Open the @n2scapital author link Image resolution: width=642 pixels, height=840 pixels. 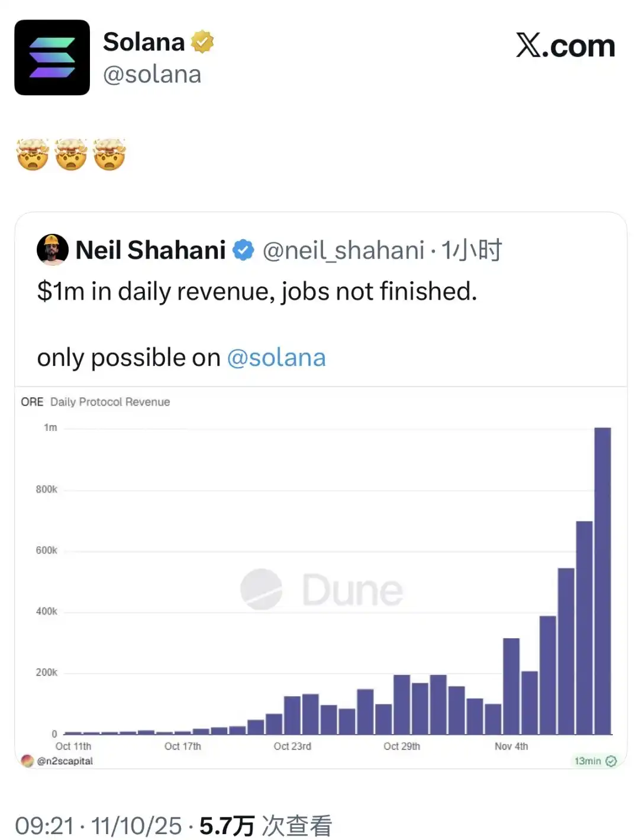point(64,761)
